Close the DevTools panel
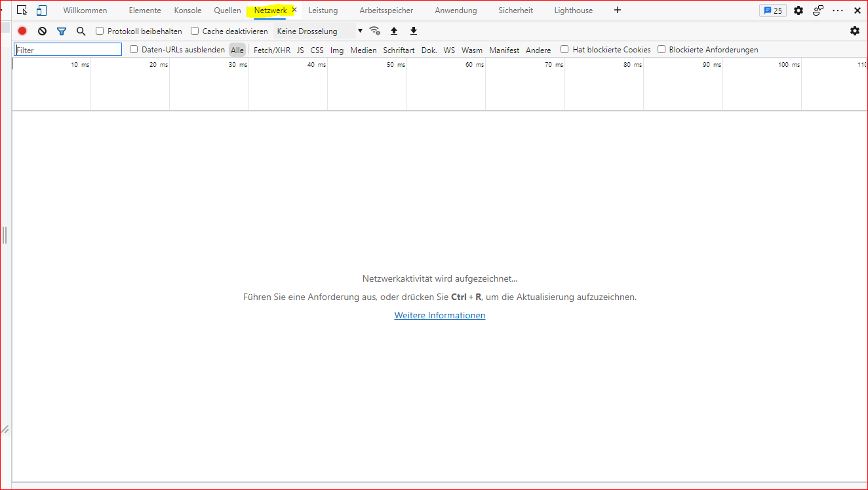Viewport: 868px width, 490px height. coord(858,10)
